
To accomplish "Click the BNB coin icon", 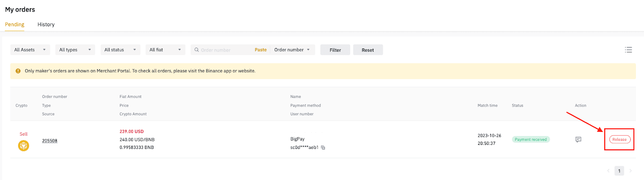I will click(x=24, y=145).
